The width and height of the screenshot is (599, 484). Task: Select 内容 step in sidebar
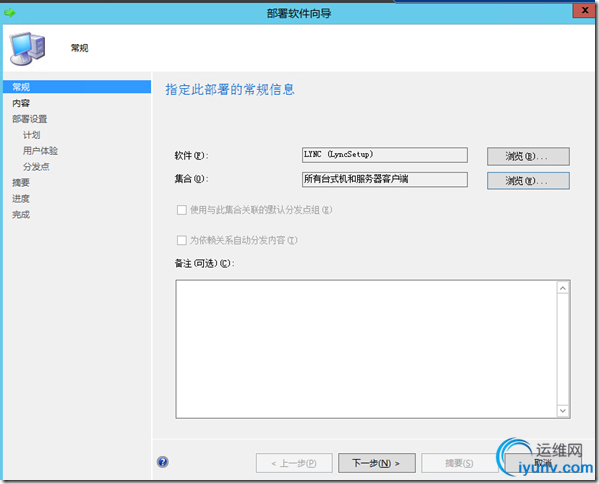(21, 103)
